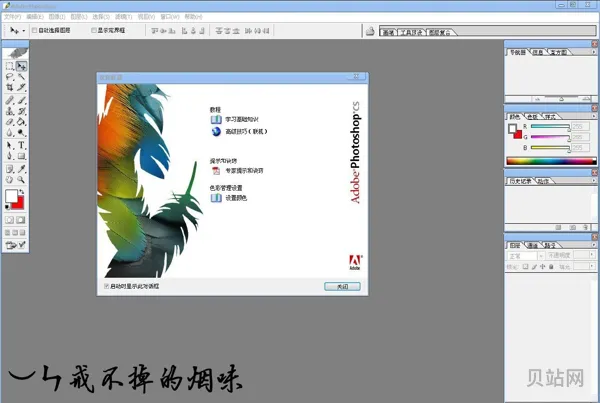
Task: Open the 滤镜(T) menu
Action: (x=123, y=17)
